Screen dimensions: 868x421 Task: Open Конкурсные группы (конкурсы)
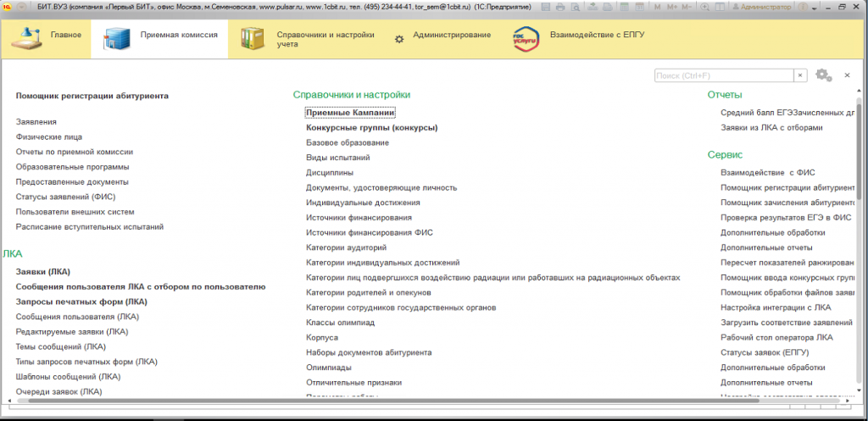point(372,127)
